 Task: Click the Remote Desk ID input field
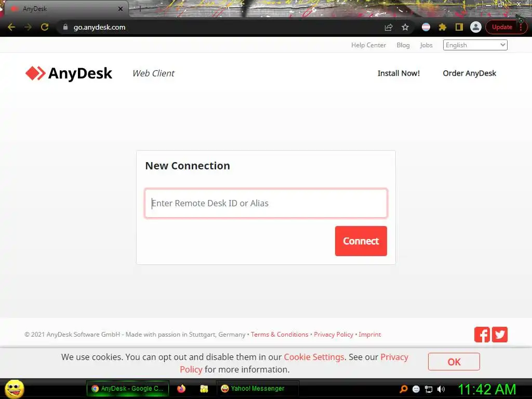265,203
